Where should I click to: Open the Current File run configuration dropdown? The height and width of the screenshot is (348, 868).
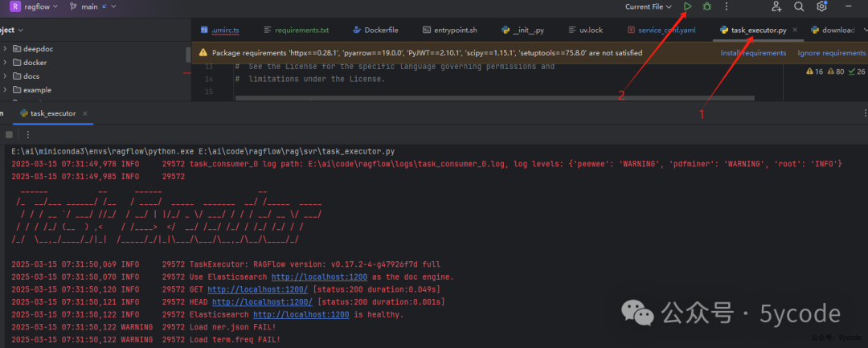pyautogui.click(x=649, y=6)
